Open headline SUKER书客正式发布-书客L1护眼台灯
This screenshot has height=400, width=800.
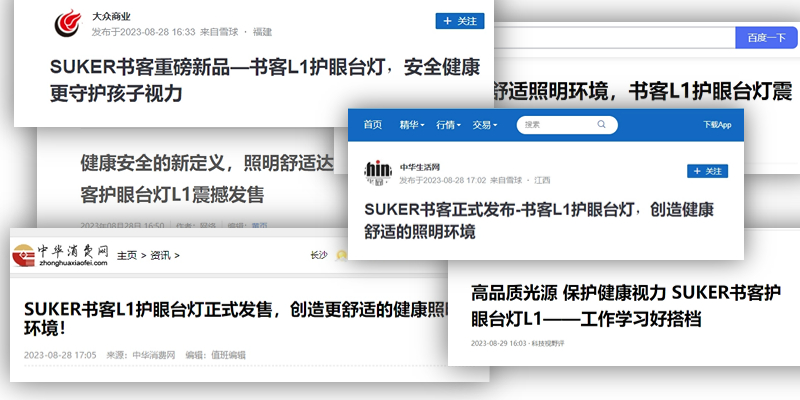[539, 220]
